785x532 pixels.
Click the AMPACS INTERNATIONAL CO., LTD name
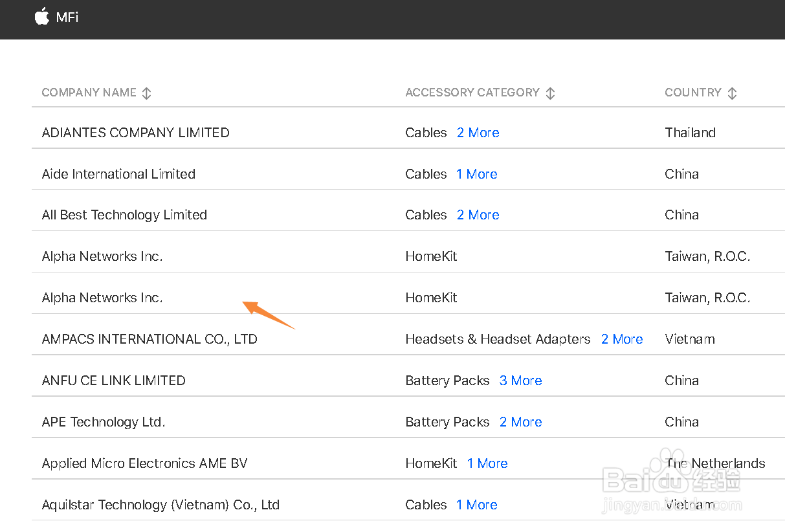[x=149, y=339]
